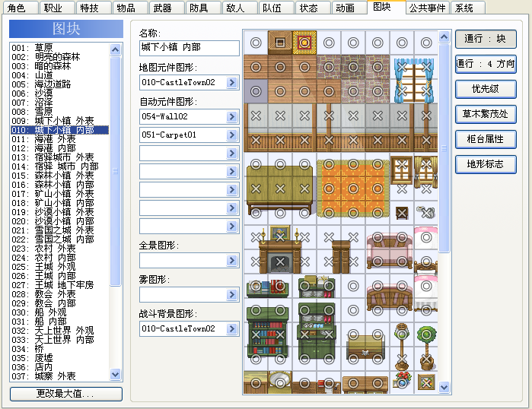This screenshot has height=409, width=532.
Task: Toggle the flower bouquet tile passability
Action: 402,383
